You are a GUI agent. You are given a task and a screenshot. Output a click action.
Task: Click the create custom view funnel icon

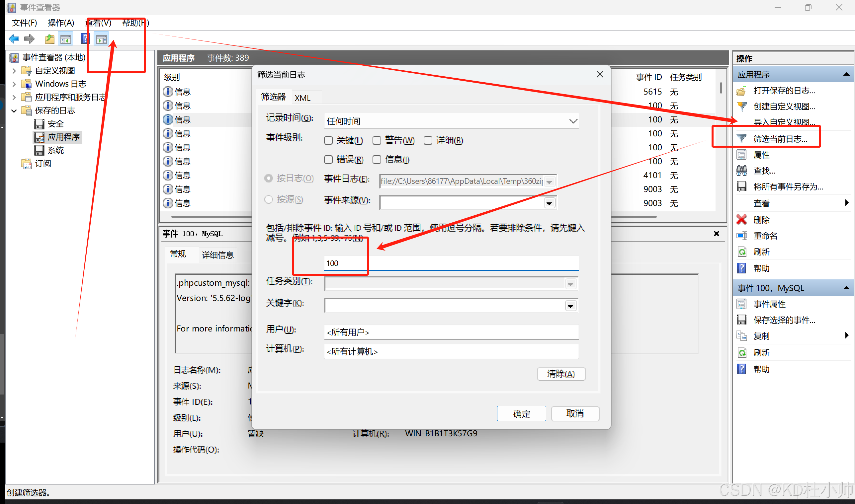741,107
